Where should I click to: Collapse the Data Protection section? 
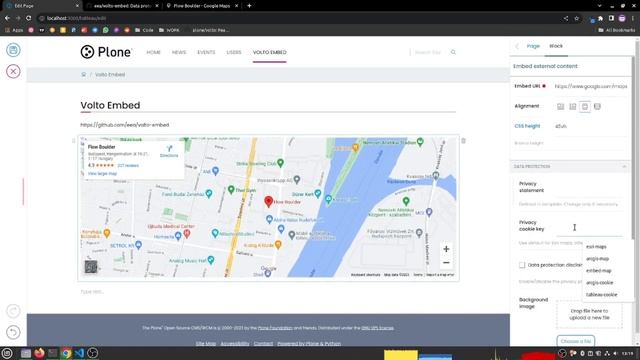tap(624, 167)
